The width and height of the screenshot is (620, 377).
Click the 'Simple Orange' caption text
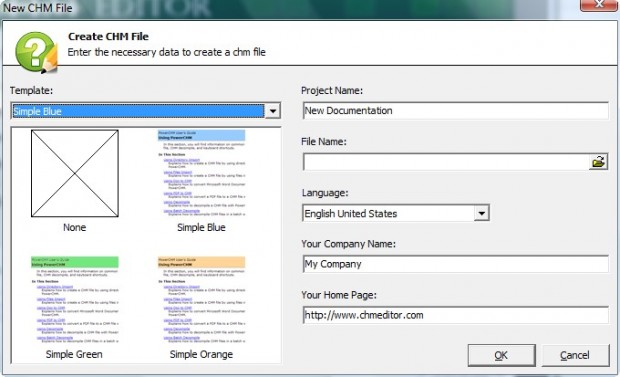[x=201, y=354]
